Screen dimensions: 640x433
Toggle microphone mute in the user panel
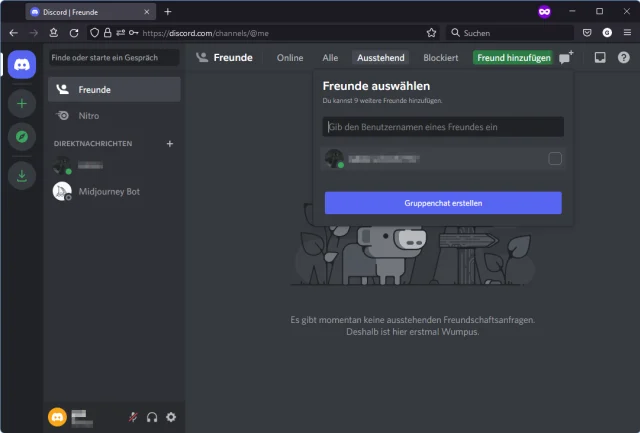[x=133, y=417]
